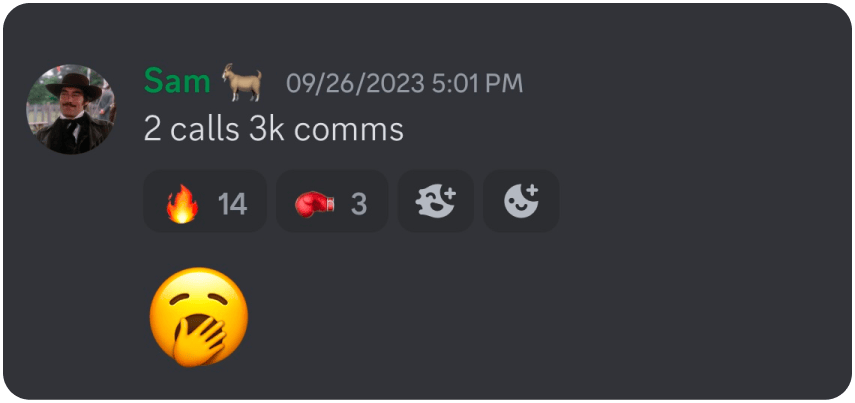This screenshot has height=403, width=855.
Task: Click the reaction count 3
Action: [x=359, y=204]
